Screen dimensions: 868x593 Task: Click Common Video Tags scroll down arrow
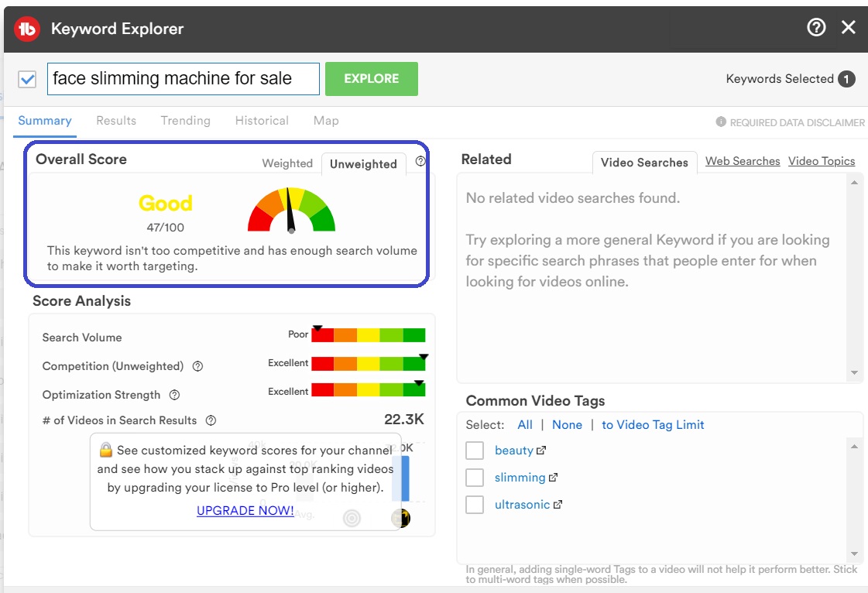854,554
